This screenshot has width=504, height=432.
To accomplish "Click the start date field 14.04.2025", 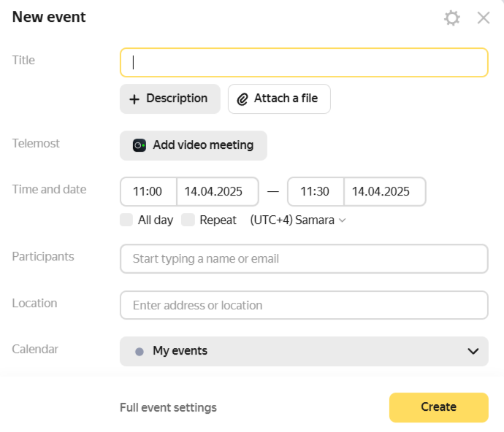I will coord(217,192).
